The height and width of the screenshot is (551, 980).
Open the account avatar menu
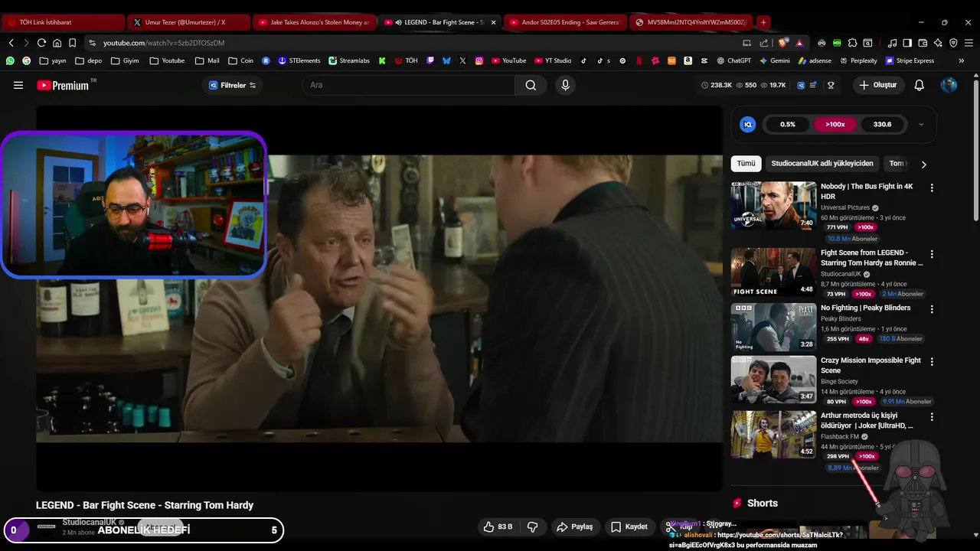click(x=949, y=85)
